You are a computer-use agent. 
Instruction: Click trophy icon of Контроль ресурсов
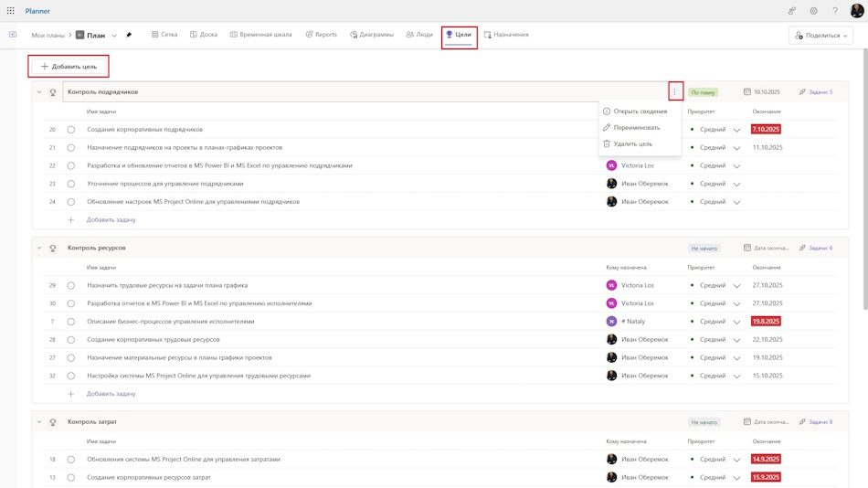[x=53, y=249]
